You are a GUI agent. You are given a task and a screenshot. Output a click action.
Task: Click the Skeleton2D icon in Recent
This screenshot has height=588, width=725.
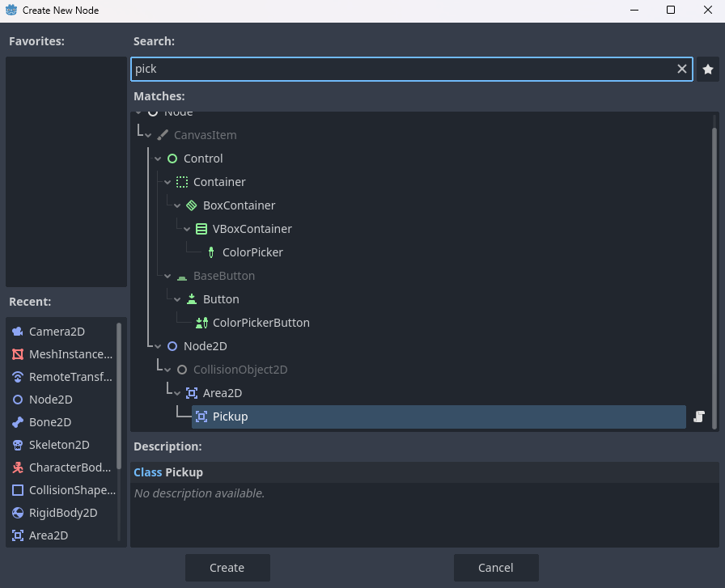pyautogui.click(x=18, y=445)
